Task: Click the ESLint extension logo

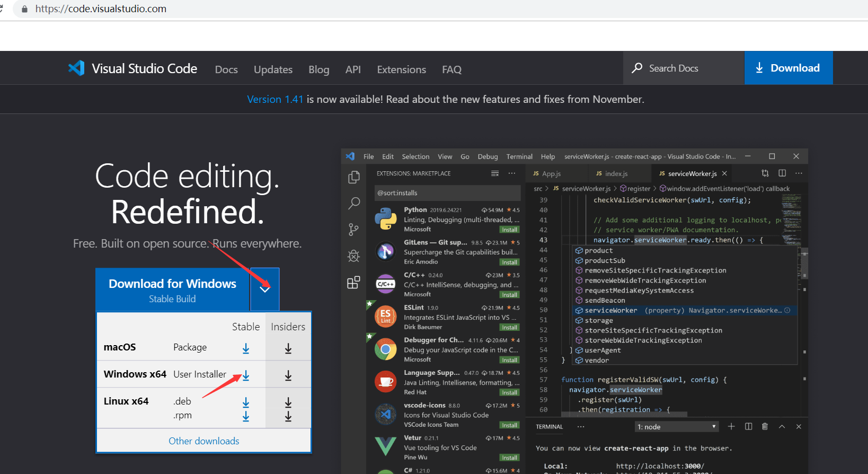Action: pyautogui.click(x=386, y=317)
